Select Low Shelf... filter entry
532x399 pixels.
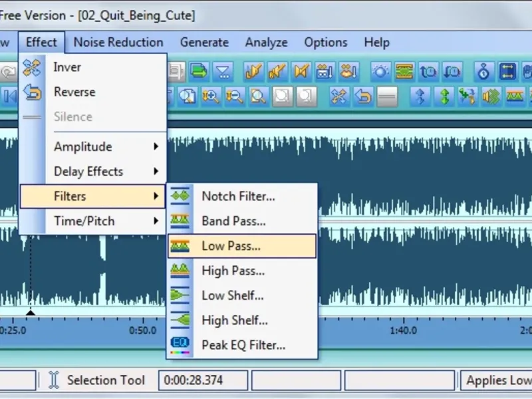click(242, 295)
